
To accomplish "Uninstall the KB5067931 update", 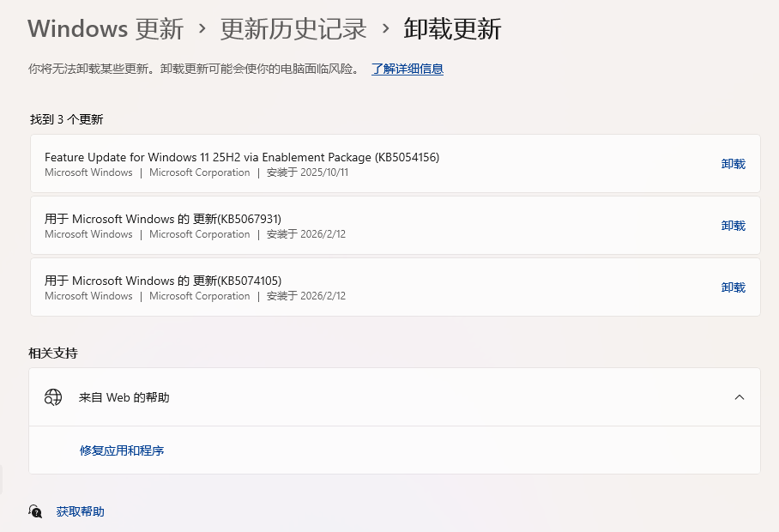I will pyautogui.click(x=734, y=226).
